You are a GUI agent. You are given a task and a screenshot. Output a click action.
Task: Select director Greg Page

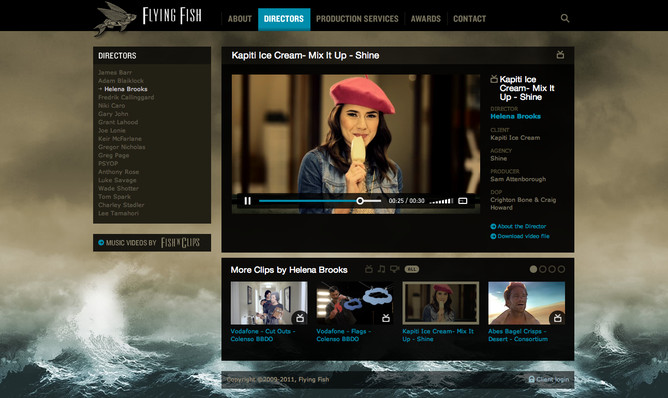(x=113, y=155)
